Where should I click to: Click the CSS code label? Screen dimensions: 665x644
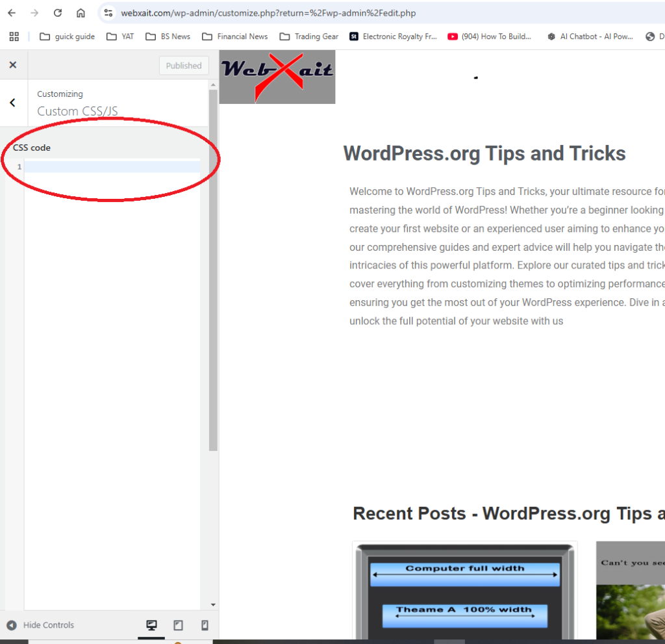coord(32,148)
